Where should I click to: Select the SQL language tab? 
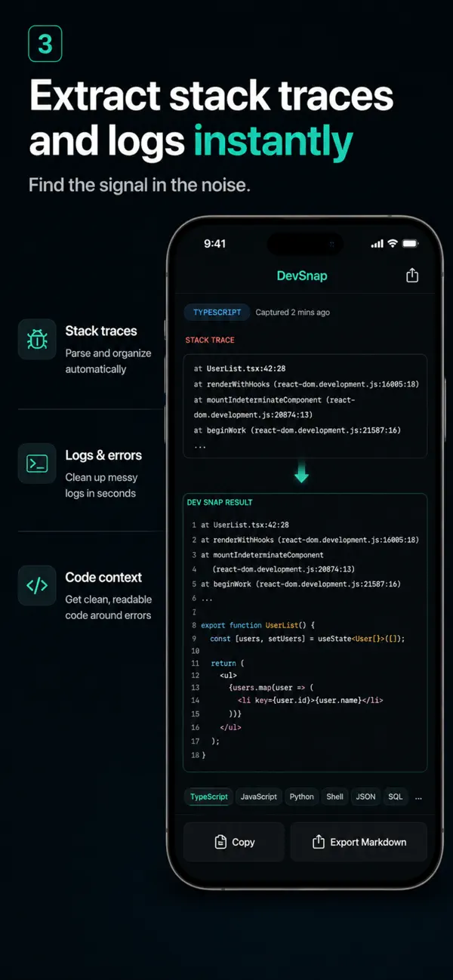coord(396,797)
